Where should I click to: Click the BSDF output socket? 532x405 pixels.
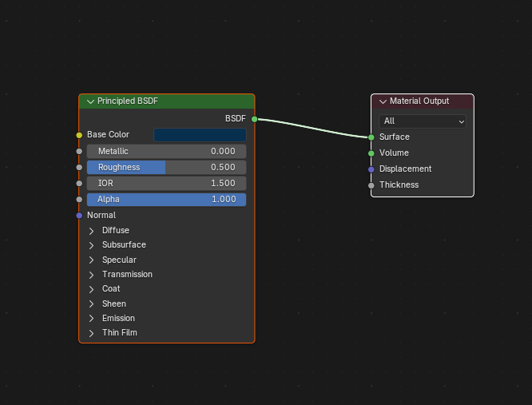tap(255, 119)
